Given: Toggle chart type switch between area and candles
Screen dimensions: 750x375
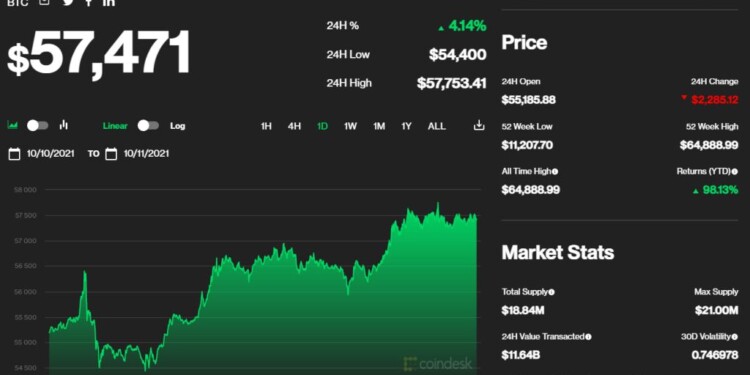Looking at the screenshot, I should (38, 126).
